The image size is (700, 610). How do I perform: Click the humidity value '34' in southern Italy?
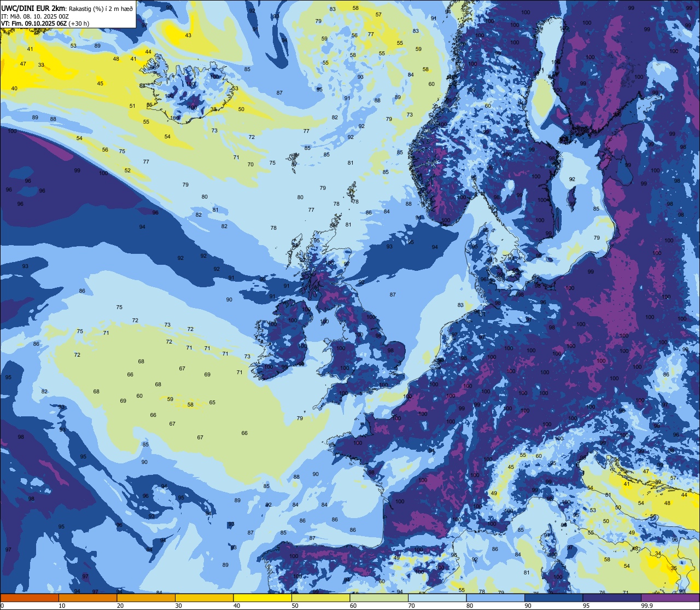[657, 554]
